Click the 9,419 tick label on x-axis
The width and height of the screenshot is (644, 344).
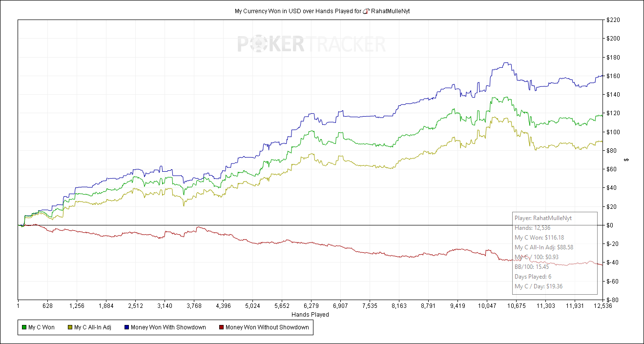457,306
